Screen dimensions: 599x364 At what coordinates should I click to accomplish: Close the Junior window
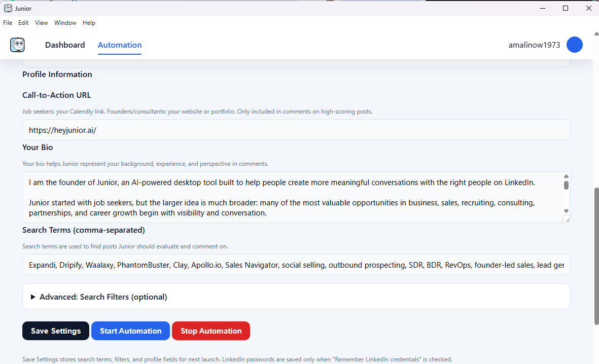[x=588, y=8]
